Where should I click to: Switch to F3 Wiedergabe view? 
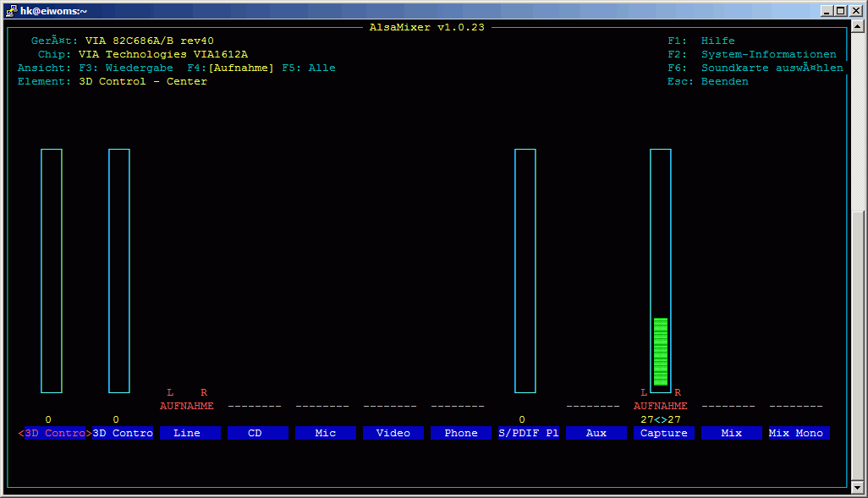(x=125, y=68)
